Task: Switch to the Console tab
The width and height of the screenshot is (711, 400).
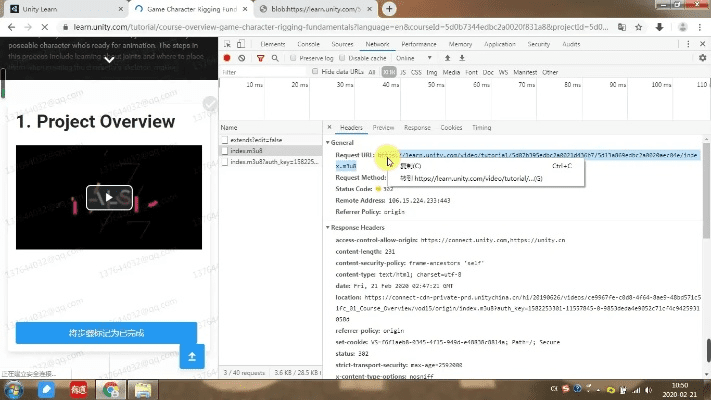Action: point(308,44)
